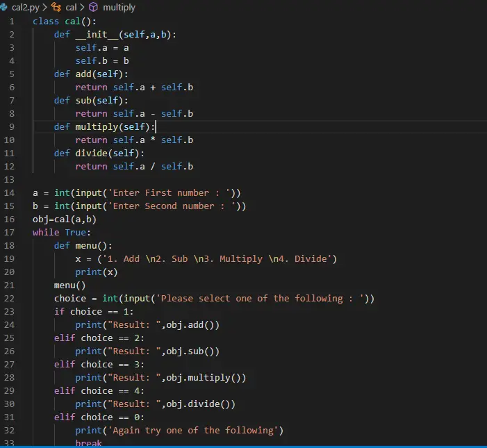Click 'return self.a - self.b' line
The image size is (487, 448).
pos(134,114)
